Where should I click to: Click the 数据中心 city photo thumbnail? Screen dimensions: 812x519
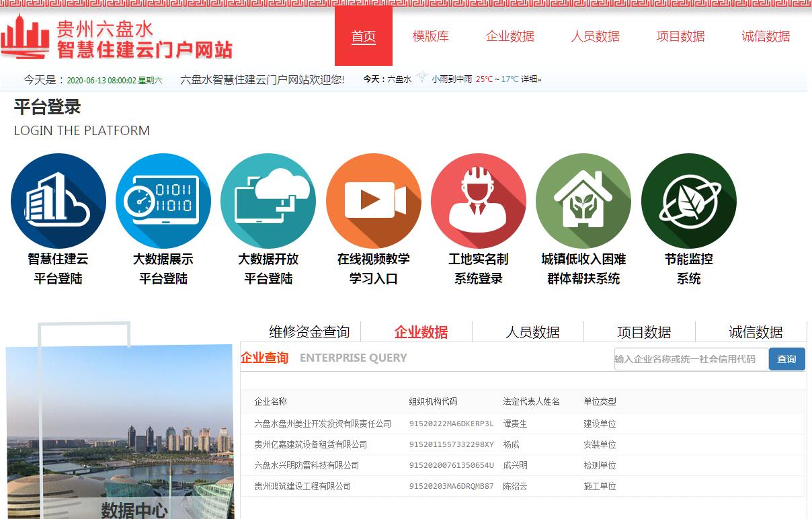pos(120,430)
